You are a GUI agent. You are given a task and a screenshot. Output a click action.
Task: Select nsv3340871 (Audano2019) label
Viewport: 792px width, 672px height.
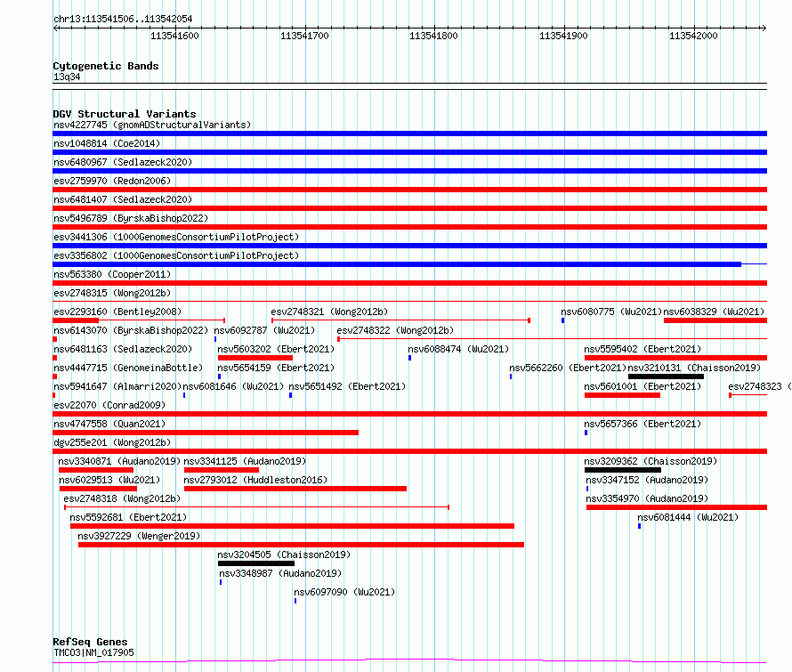click(x=119, y=461)
